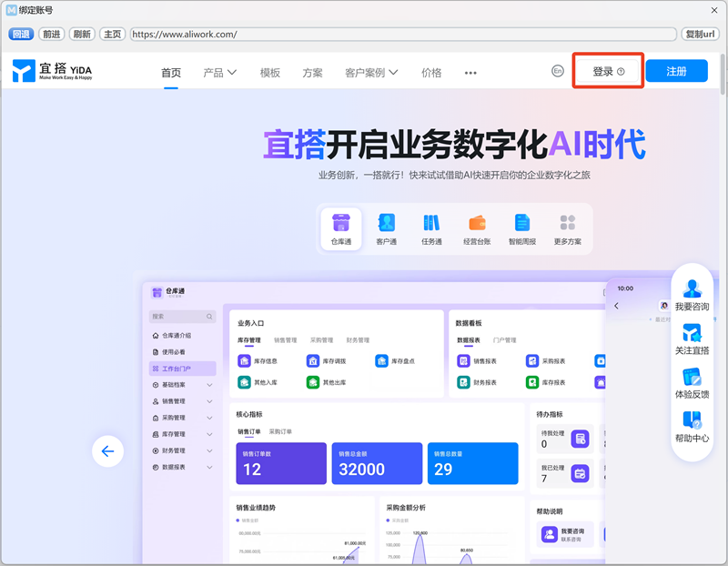Switch to 门户管理 tab in 数据看板
Image resolution: width=728 pixels, height=566 pixels.
pyautogui.click(x=505, y=340)
